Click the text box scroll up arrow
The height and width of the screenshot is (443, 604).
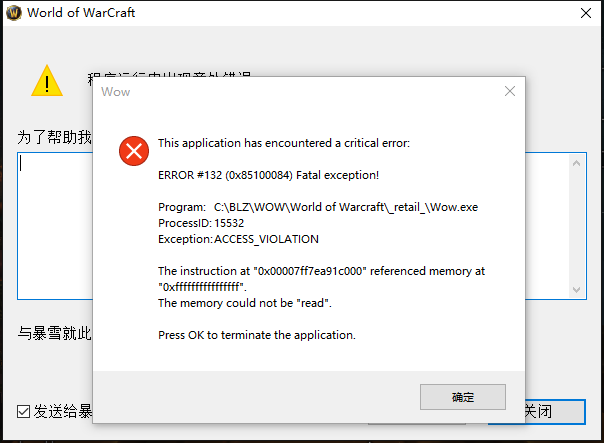578,161
